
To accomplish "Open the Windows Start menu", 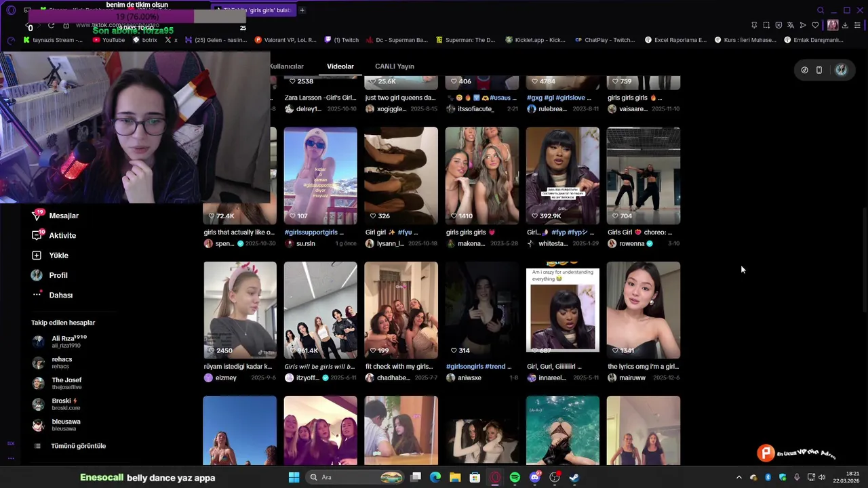I will [294, 477].
